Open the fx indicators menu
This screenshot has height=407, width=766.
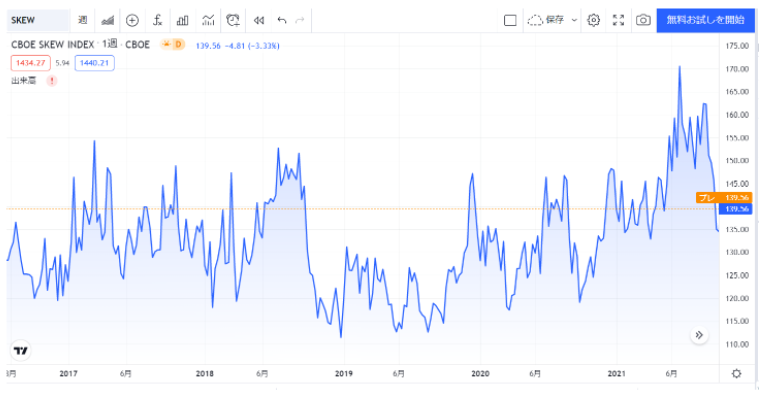pos(157,20)
